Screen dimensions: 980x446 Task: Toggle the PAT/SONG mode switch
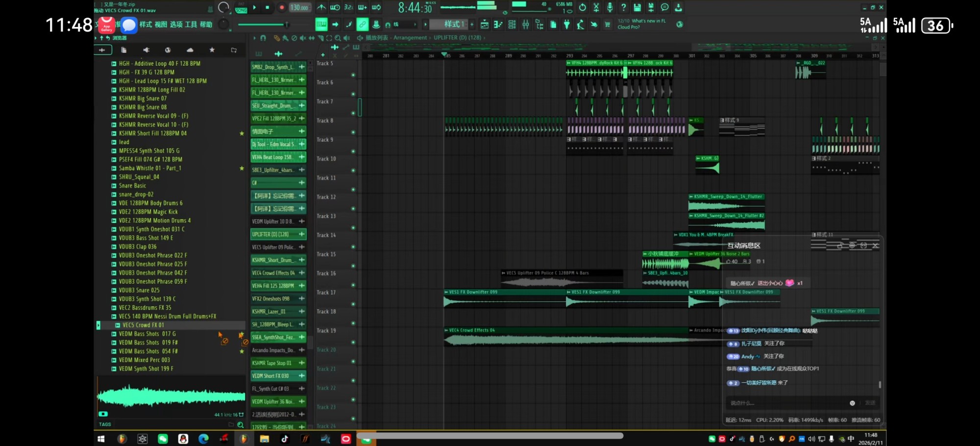click(x=241, y=8)
